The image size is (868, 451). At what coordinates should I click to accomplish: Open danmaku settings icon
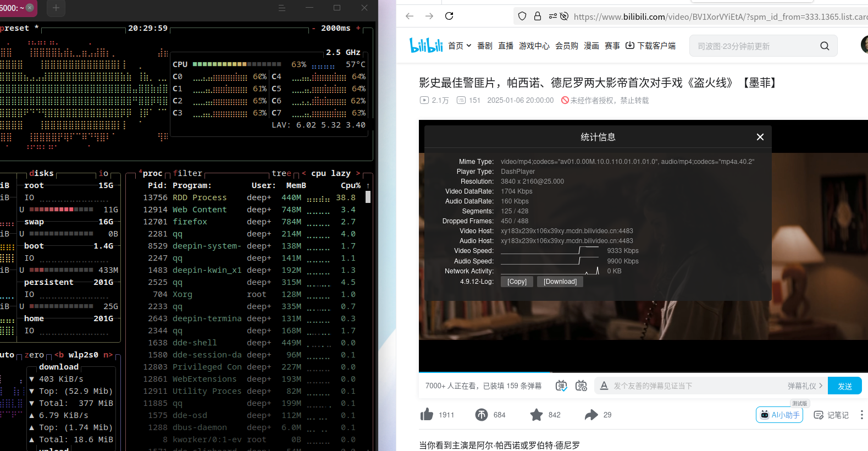coord(581,386)
